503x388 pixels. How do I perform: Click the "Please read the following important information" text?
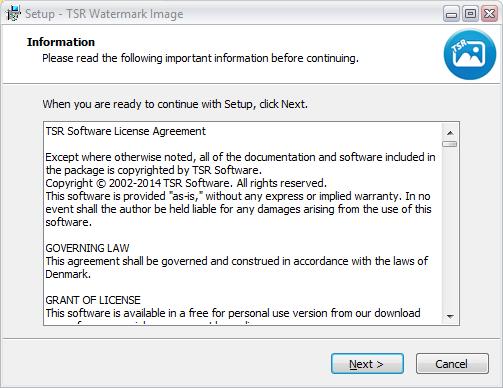click(x=200, y=58)
